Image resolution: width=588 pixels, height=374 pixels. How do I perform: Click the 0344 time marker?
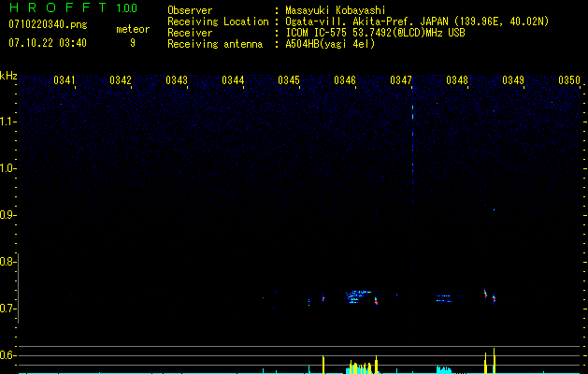pyautogui.click(x=233, y=80)
